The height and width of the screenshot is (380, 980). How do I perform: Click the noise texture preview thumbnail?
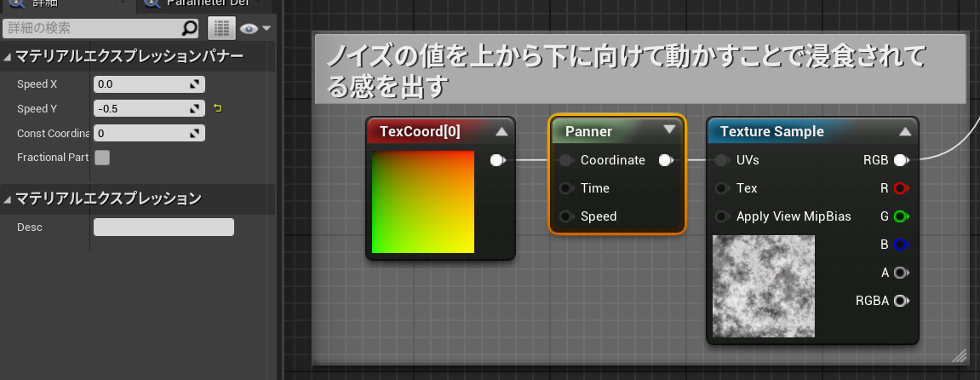[x=764, y=286]
